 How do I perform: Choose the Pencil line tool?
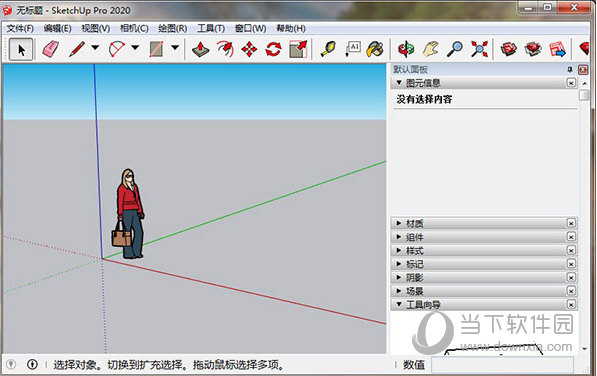[77, 49]
